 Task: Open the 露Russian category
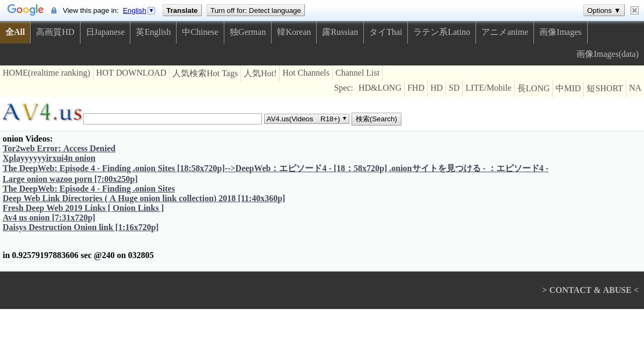(x=340, y=32)
